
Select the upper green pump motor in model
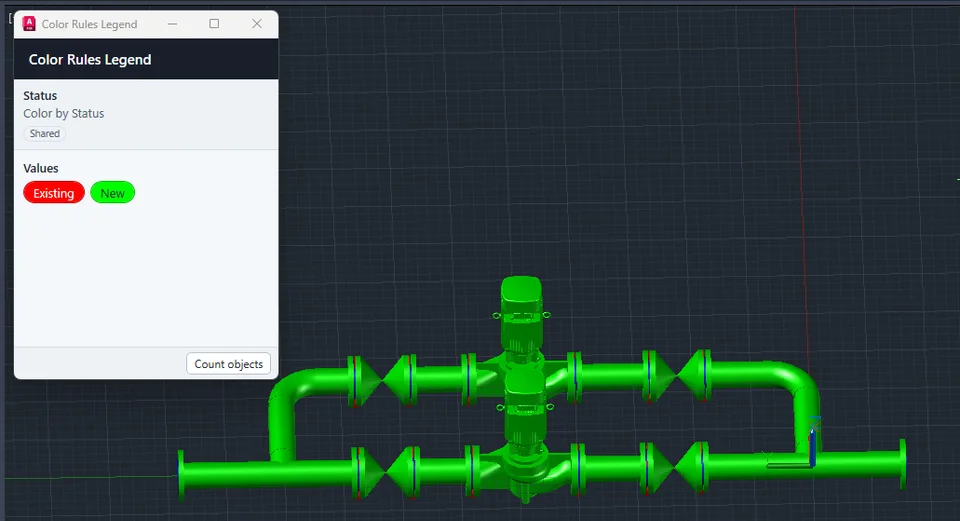(x=521, y=315)
